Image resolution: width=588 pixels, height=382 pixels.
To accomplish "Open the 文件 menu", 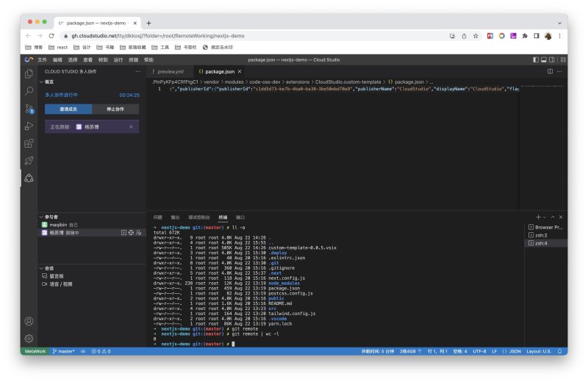I will pyautogui.click(x=42, y=60).
